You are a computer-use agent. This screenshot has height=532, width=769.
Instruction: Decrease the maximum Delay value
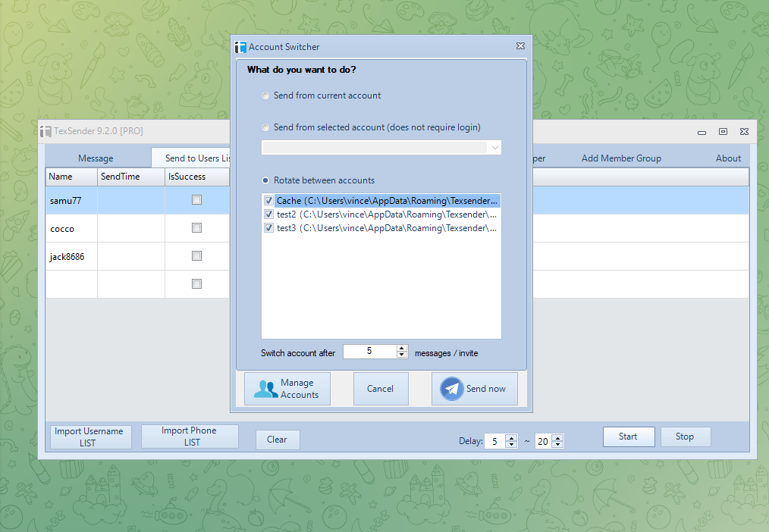[x=557, y=444]
